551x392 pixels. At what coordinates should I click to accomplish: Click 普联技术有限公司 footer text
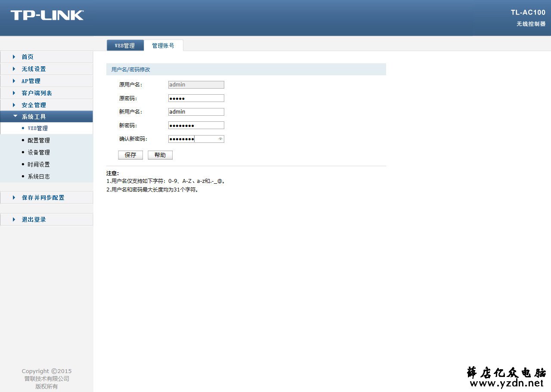tap(46, 379)
